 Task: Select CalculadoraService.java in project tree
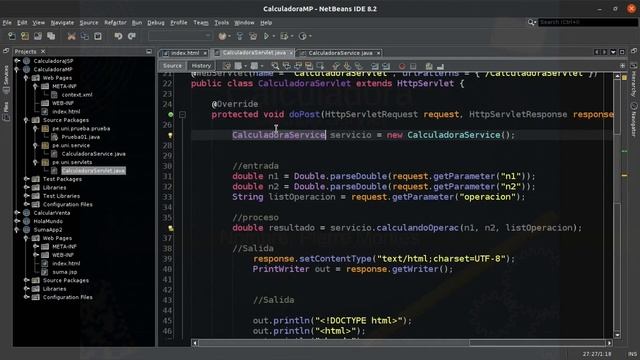(93, 154)
